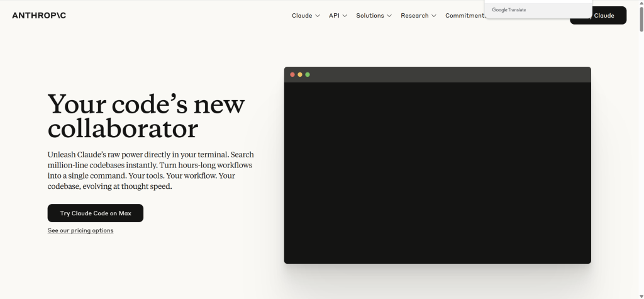Open the Commitments navigation item
Screen dimensions: 644x299
465,16
